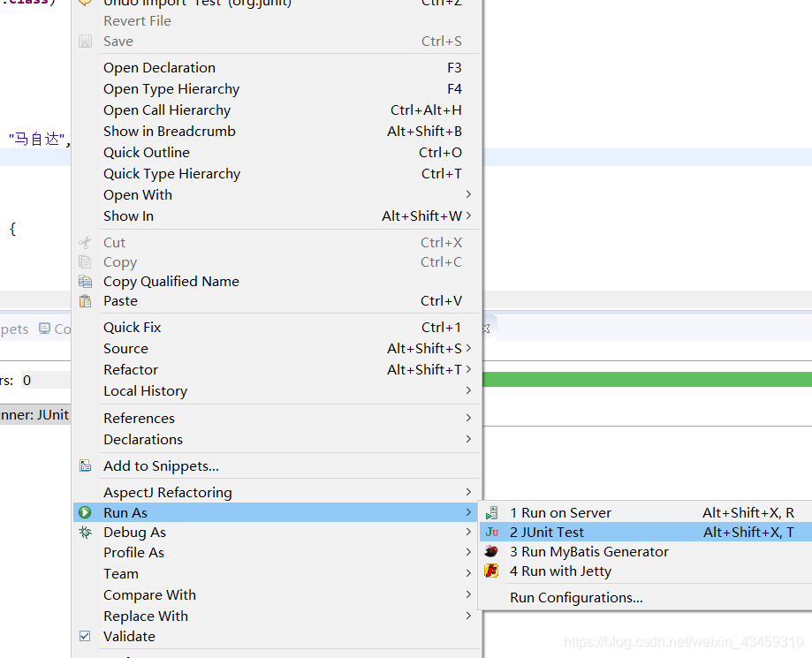The image size is (812, 658).
Task: Open Run Configurations... dialog
Action: pos(646,597)
